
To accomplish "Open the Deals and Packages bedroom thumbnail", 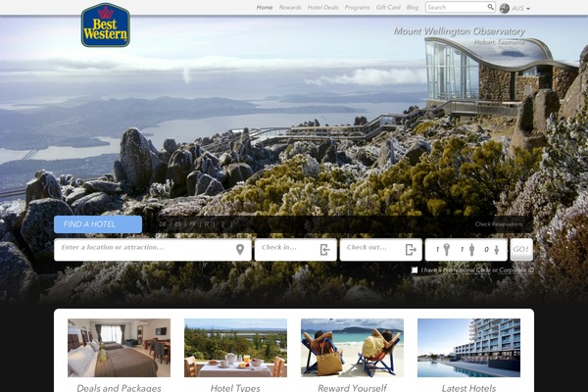I will [x=119, y=348].
